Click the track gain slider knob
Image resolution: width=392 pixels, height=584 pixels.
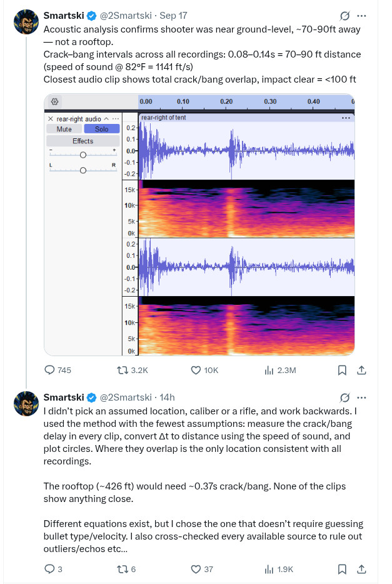click(83, 155)
